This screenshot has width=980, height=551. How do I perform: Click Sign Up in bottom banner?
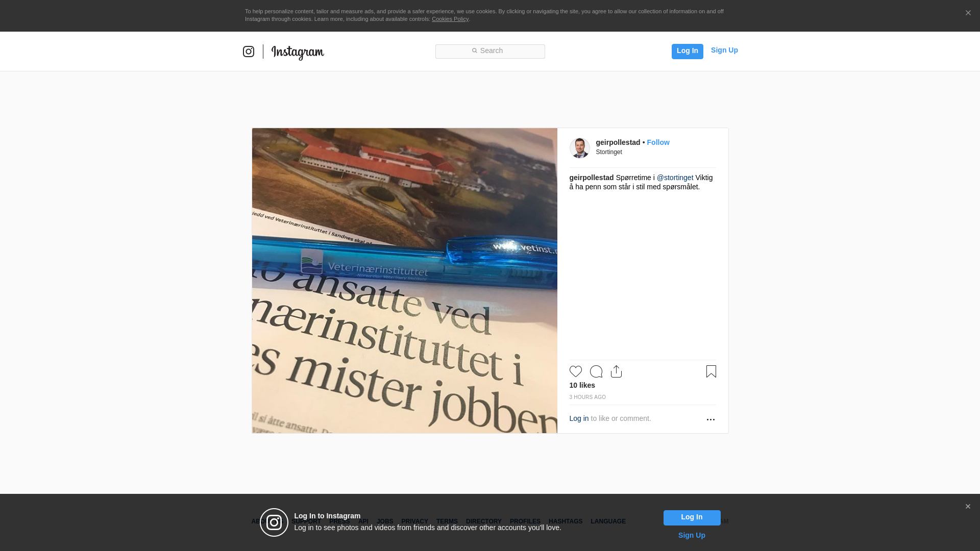pos(692,535)
